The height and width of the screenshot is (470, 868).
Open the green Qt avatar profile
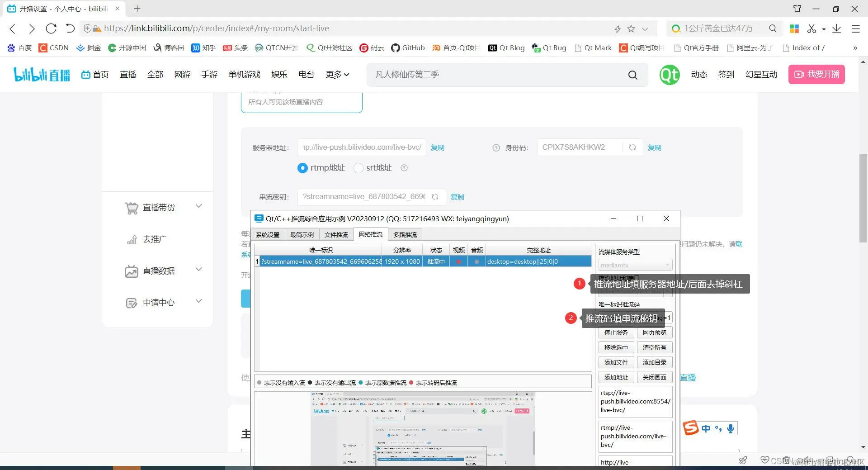[x=669, y=75]
